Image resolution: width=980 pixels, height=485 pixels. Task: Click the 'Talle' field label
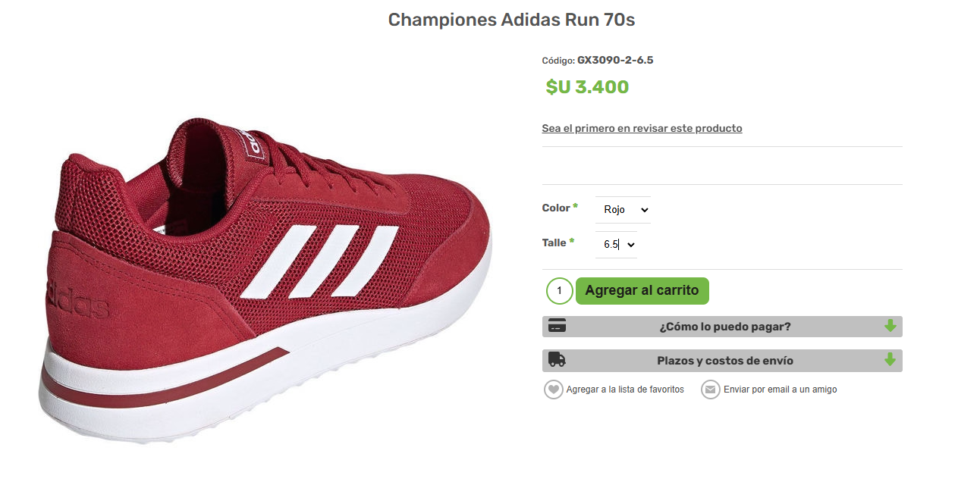click(554, 242)
